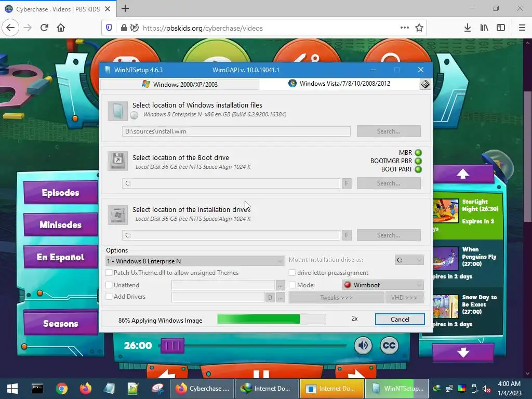Switch to Windows 2000/XP/2003 tab
The height and width of the screenshot is (399, 532).
click(180, 84)
